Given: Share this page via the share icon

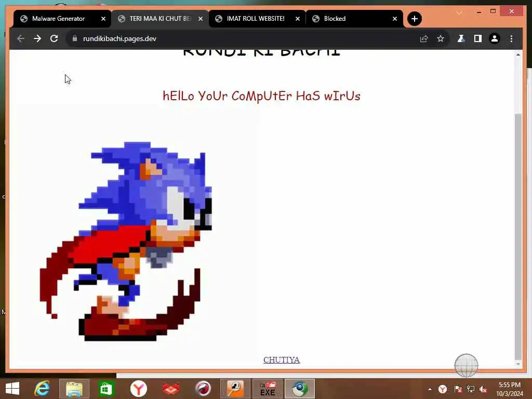Looking at the screenshot, I should (424, 38).
